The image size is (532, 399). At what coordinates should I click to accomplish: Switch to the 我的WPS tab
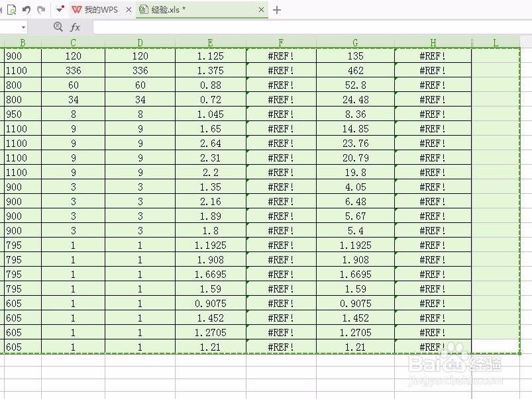[x=101, y=10]
